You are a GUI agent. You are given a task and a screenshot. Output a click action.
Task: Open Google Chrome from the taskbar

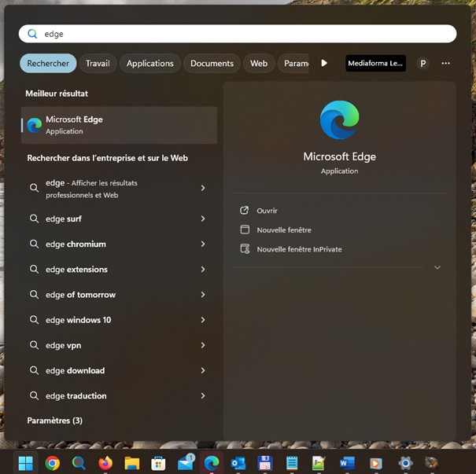(52, 463)
